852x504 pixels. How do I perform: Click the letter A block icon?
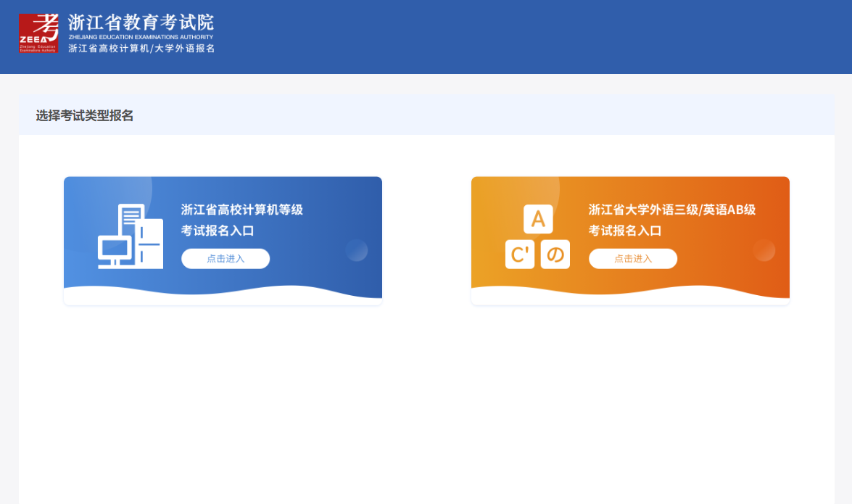[538, 219]
